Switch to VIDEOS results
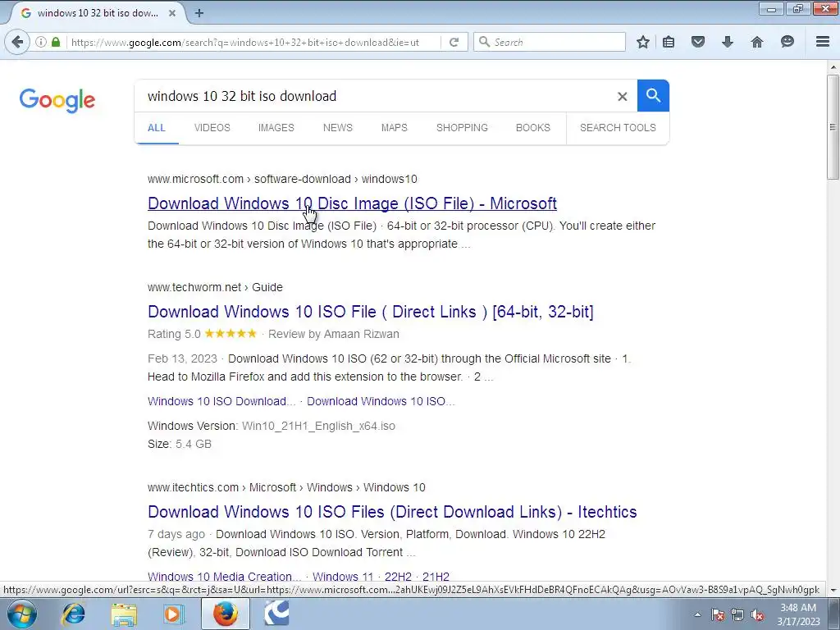 tap(212, 127)
